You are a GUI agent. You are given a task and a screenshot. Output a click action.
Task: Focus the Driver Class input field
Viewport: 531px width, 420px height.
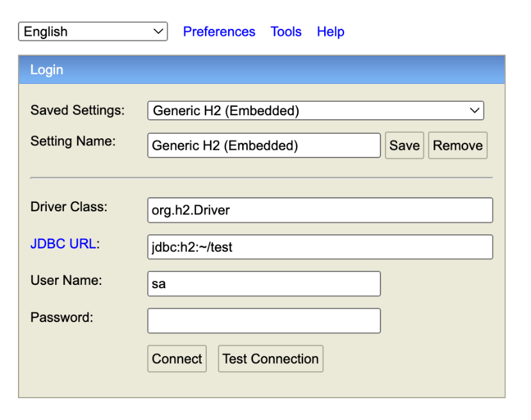pyautogui.click(x=320, y=210)
